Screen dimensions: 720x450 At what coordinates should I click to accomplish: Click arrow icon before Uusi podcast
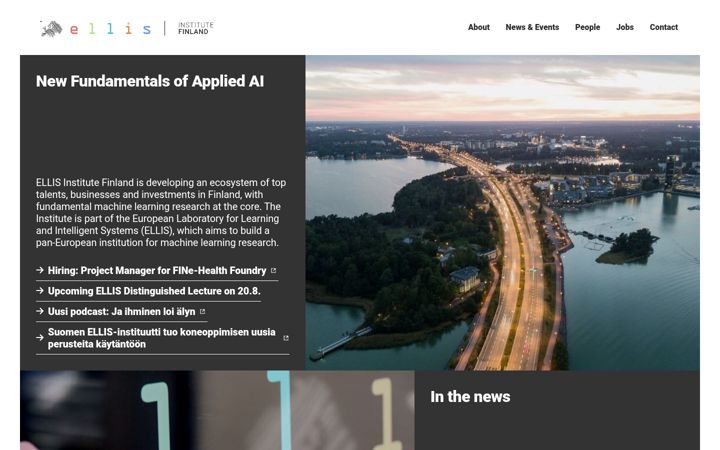click(x=40, y=311)
